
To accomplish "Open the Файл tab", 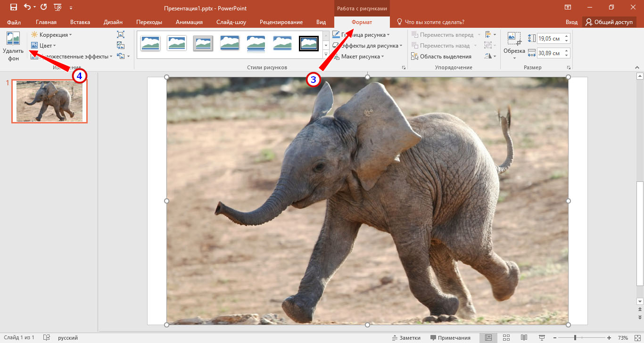I will click(14, 22).
